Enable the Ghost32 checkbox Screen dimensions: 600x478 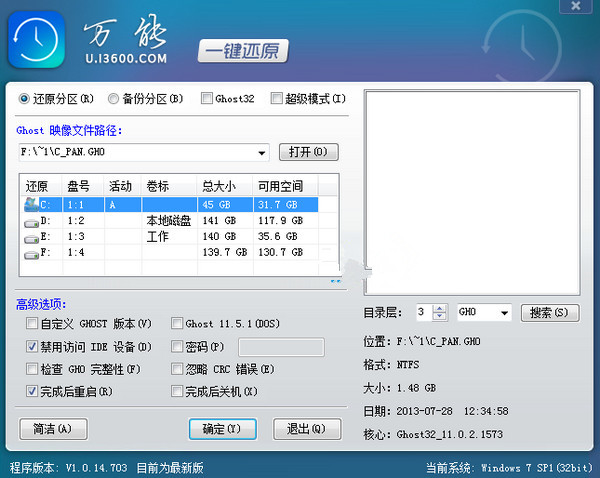point(206,99)
